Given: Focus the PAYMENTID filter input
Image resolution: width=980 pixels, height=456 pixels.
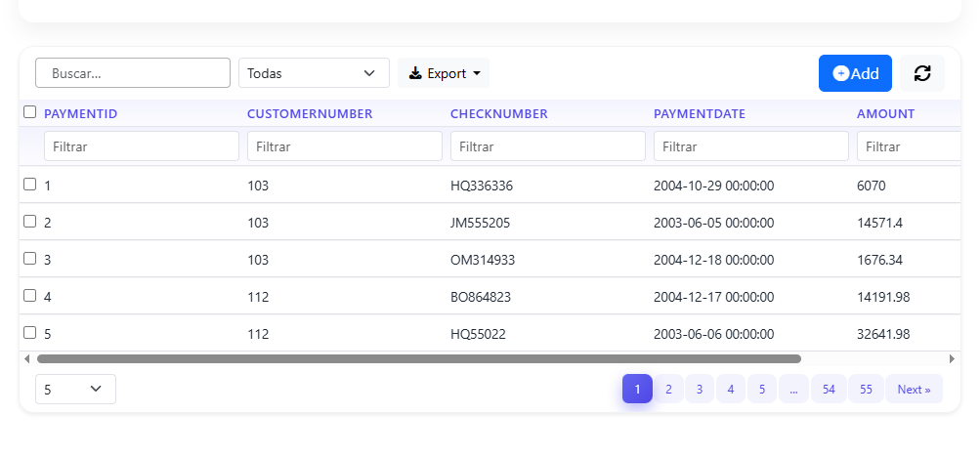Looking at the screenshot, I should [141, 146].
